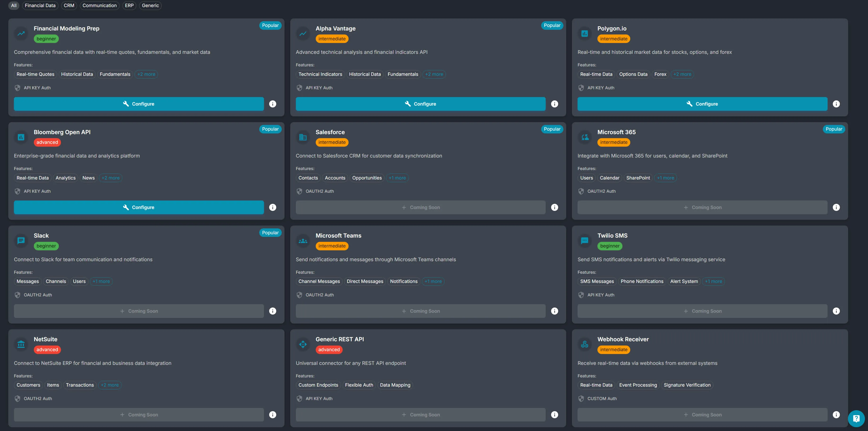Image resolution: width=868 pixels, height=431 pixels.
Task: Expand +1 more features for Salesforce
Action: 397,178
